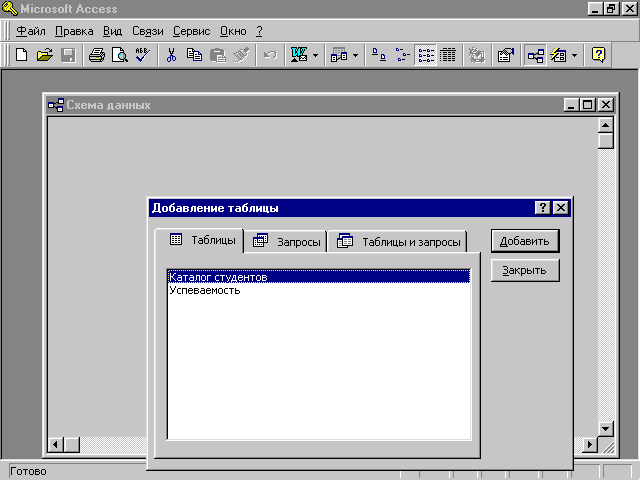Image resolution: width=640 pixels, height=480 pixels.
Task: Click the Code icon in the toolbar
Action: (x=476, y=55)
